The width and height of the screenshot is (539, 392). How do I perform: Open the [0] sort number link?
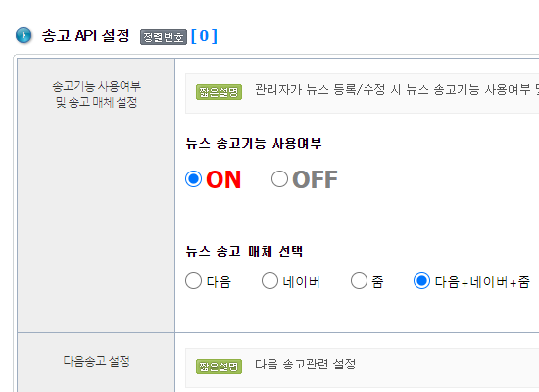[204, 36]
